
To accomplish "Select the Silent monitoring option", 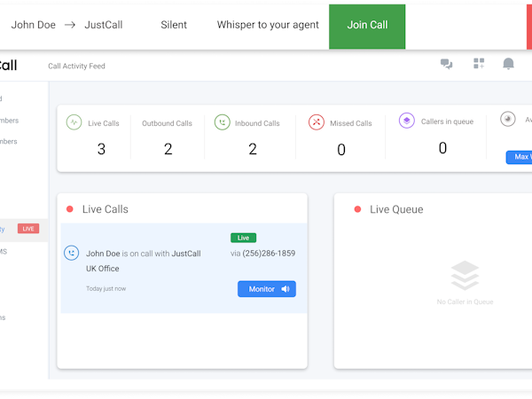I will 174,25.
